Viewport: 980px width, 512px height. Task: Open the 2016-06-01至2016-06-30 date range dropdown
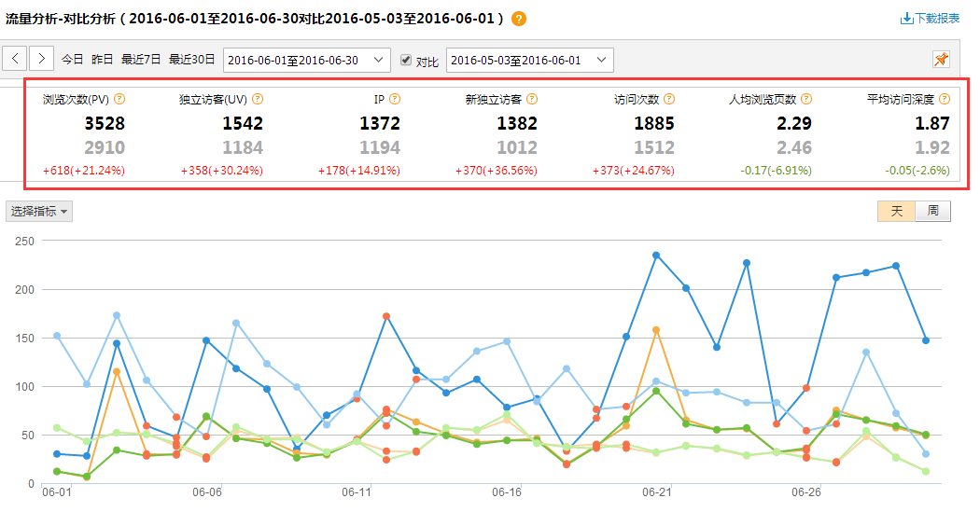(307, 60)
